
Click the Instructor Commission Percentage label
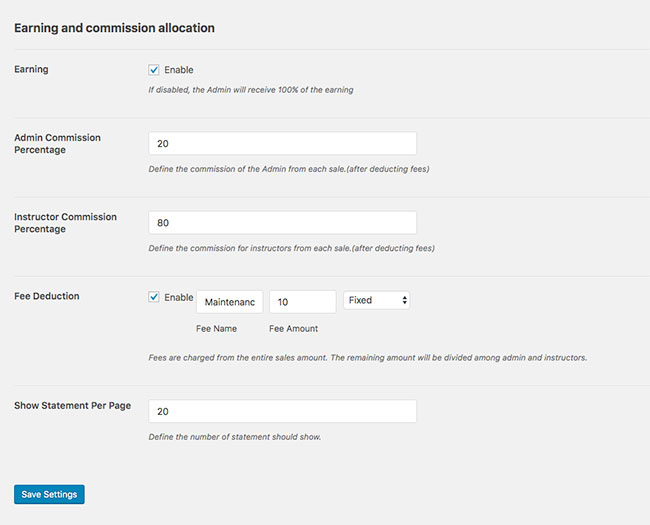click(x=65, y=222)
